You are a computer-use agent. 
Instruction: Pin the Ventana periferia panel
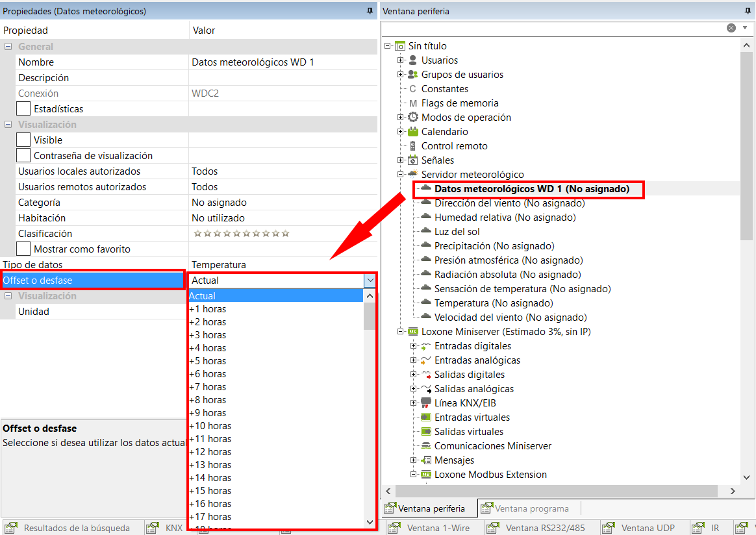(x=748, y=11)
